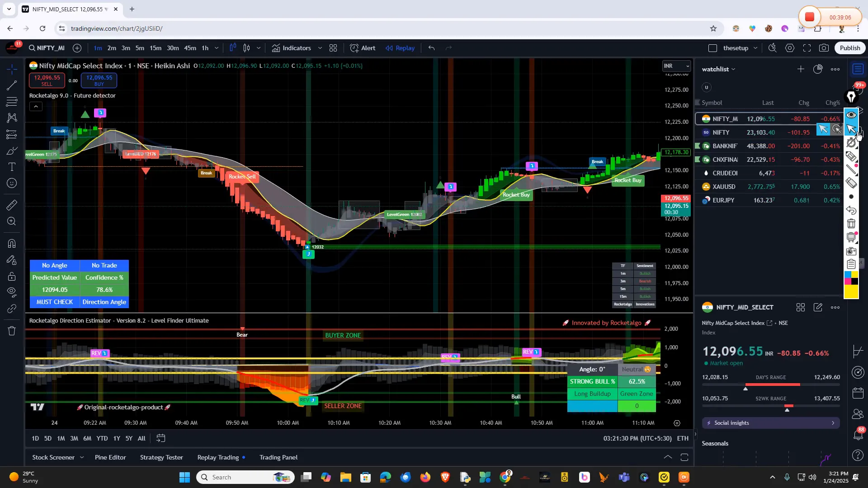This screenshot has height=488, width=868.
Task: Toggle the lock all drawings icon
Action: click(11, 277)
